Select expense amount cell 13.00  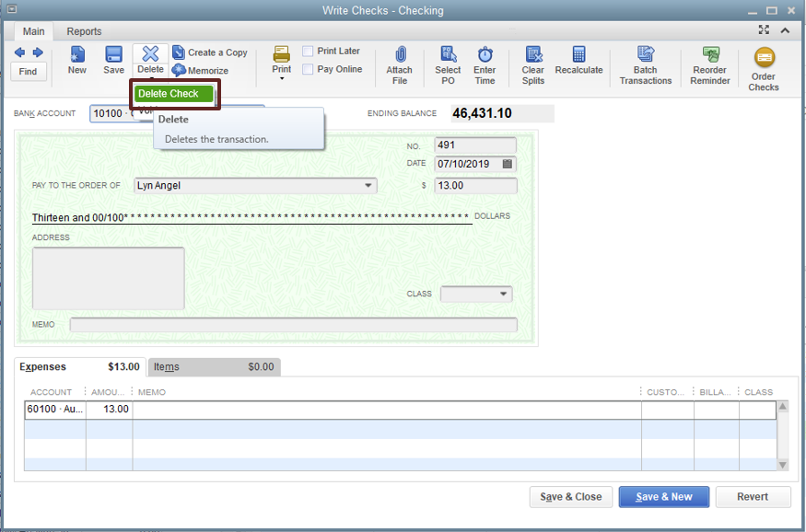pos(109,410)
